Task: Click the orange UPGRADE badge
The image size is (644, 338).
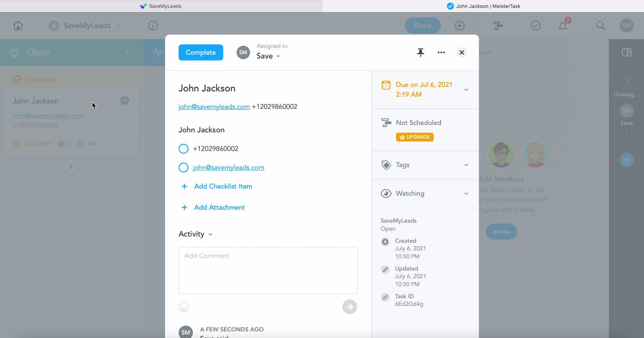Action: (415, 137)
